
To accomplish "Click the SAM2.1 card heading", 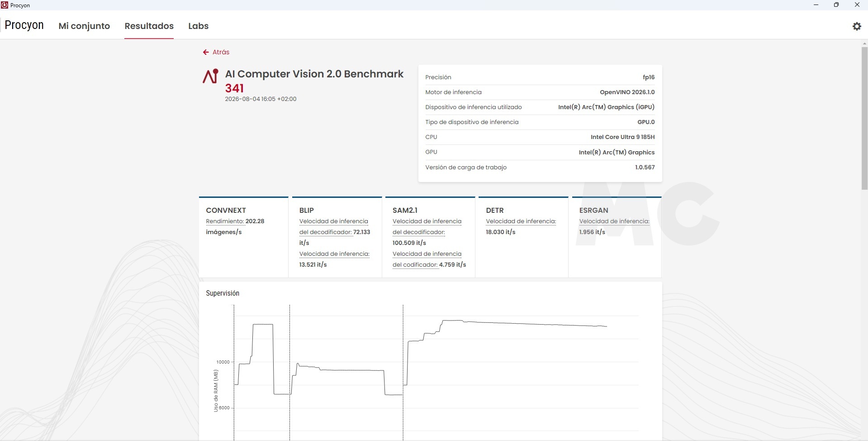I will [x=405, y=211].
